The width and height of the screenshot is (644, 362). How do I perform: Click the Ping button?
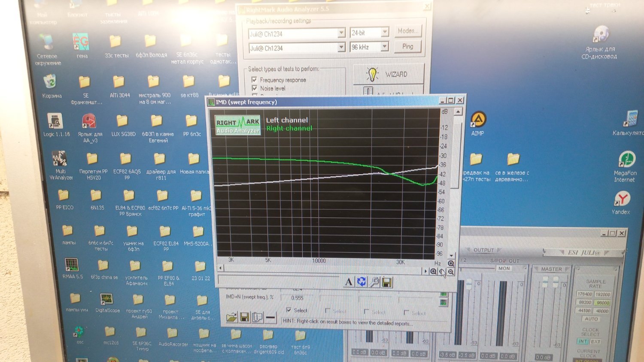pyautogui.click(x=407, y=46)
